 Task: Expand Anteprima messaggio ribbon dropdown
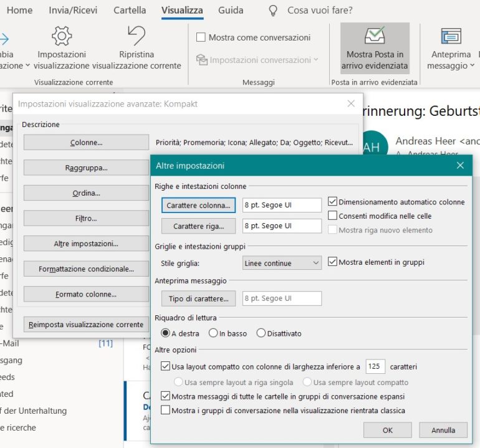[x=472, y=65]
